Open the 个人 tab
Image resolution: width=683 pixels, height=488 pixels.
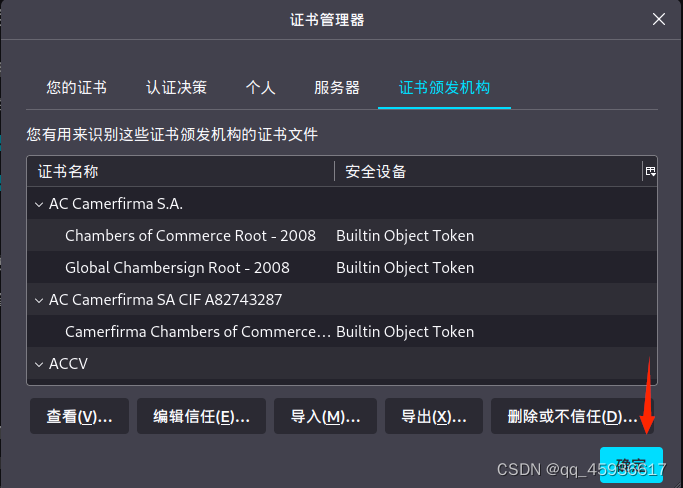pos(260,88)
